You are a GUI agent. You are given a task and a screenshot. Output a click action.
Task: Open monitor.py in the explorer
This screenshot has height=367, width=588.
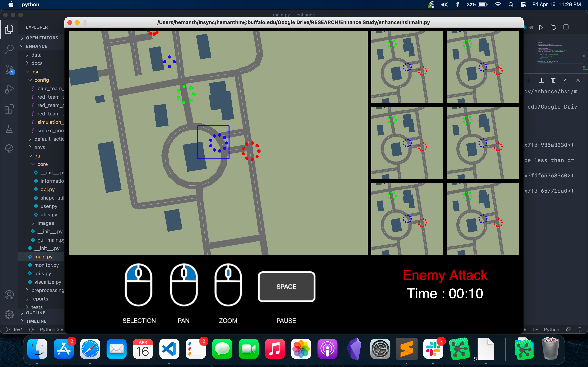(x=46, y=265)
